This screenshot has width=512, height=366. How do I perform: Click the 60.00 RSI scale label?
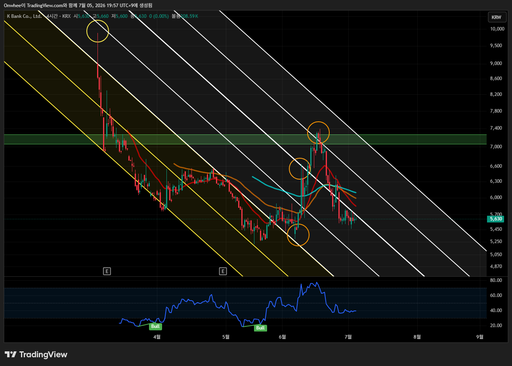click(496, 295)
